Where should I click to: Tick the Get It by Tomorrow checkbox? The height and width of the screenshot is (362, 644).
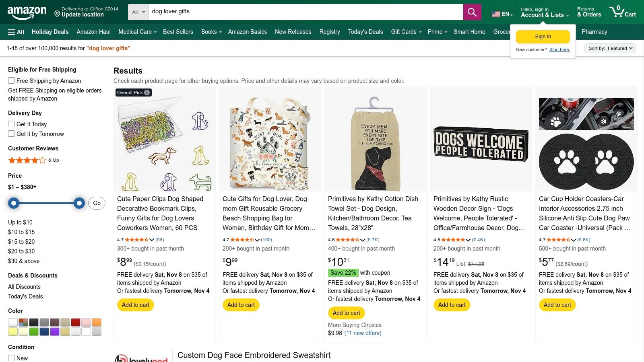[11, 134]
